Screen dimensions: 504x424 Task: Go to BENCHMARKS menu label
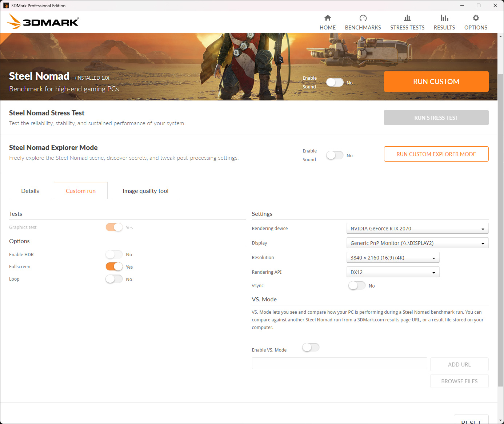pyautogui.click(x=363, y=28)
